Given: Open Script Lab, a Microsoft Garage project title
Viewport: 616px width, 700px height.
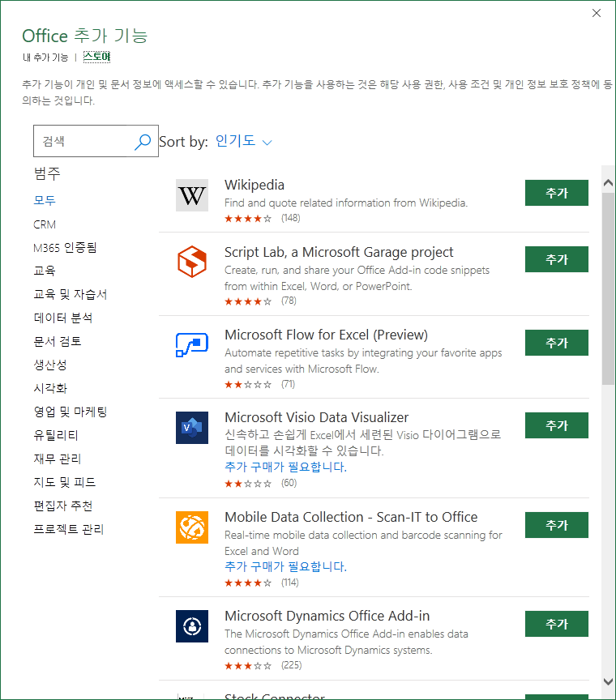Looking at the screenshot, I should 339,252.
